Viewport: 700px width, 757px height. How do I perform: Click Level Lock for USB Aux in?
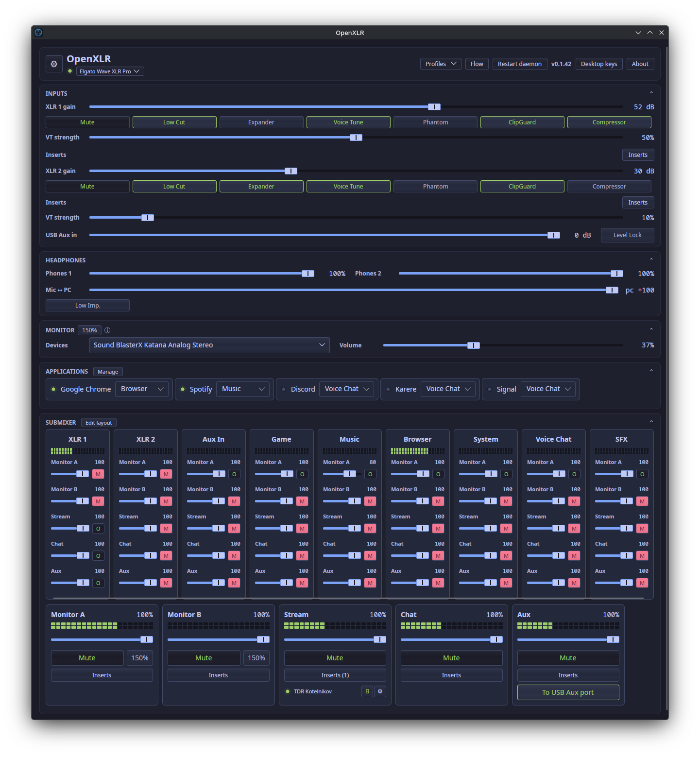click(627, 235)
